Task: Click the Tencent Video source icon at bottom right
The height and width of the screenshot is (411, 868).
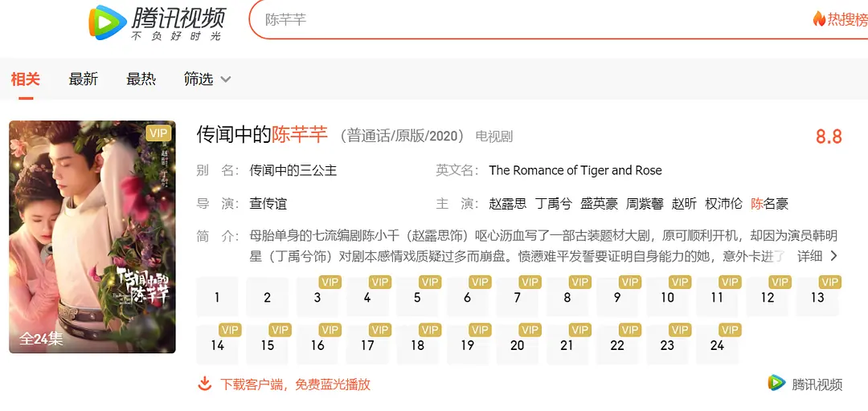Action: (776, 384)
